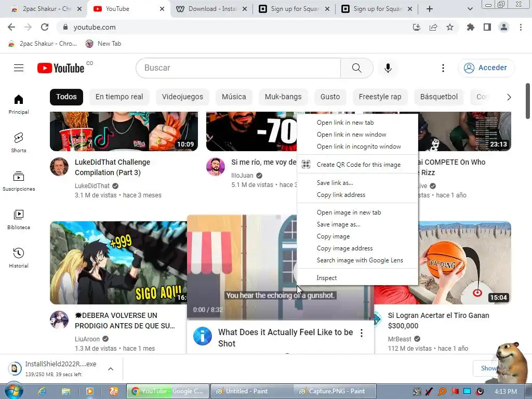Share this page icon in address bar
This screenshot has height=399, width=532.
(x=433, y=27)
